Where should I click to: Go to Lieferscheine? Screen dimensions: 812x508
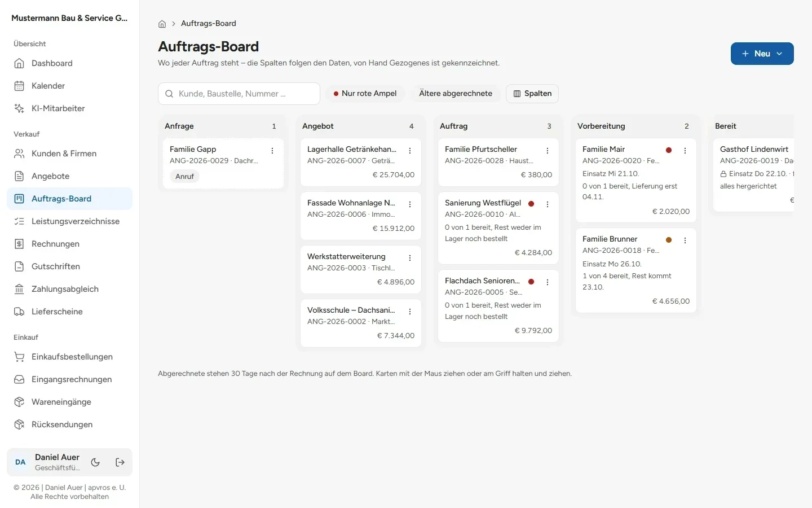(70, 312)
